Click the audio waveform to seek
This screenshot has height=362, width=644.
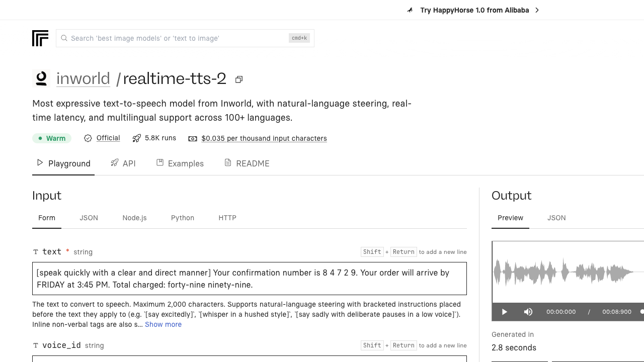(568, 272)
